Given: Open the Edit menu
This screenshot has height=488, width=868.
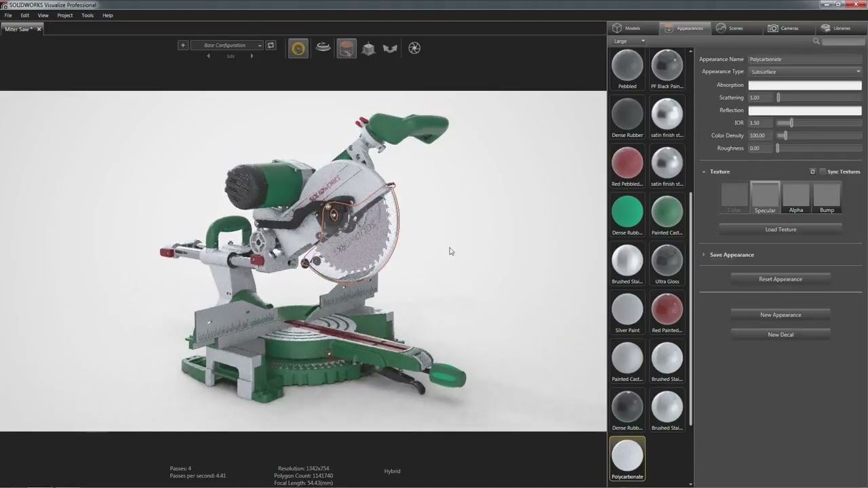Looking at the screenshot, I should [25, 15].
